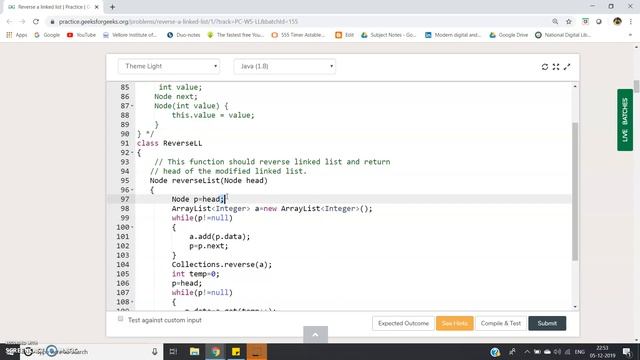
Task: Click the code editor vertical scrollbar
Action: tap(575, 191)
